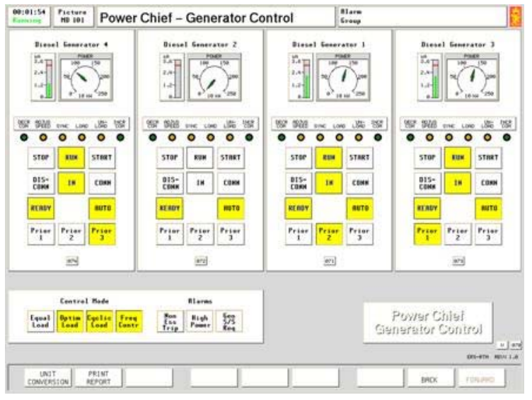Toggle the IN button on Generator 4
Image resolution: width=532 pixels, height=400 pixels.
pyautogui.click(x=72, y=182)
